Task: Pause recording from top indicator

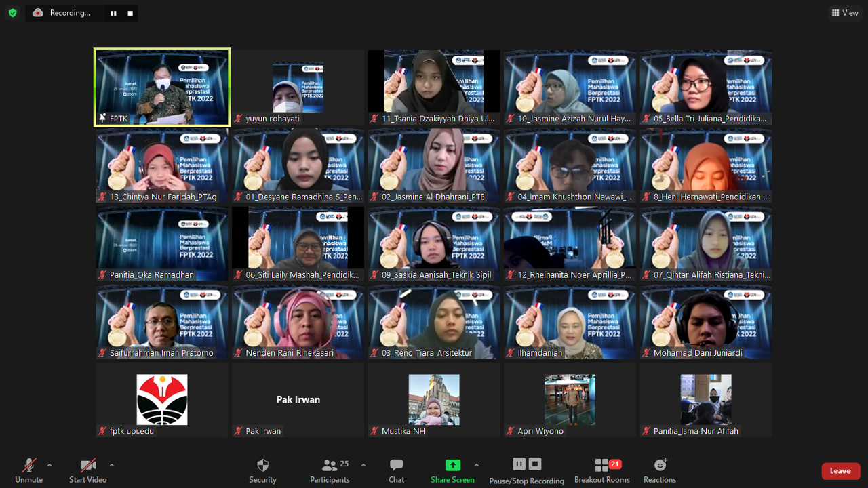Action: (113, 13)
